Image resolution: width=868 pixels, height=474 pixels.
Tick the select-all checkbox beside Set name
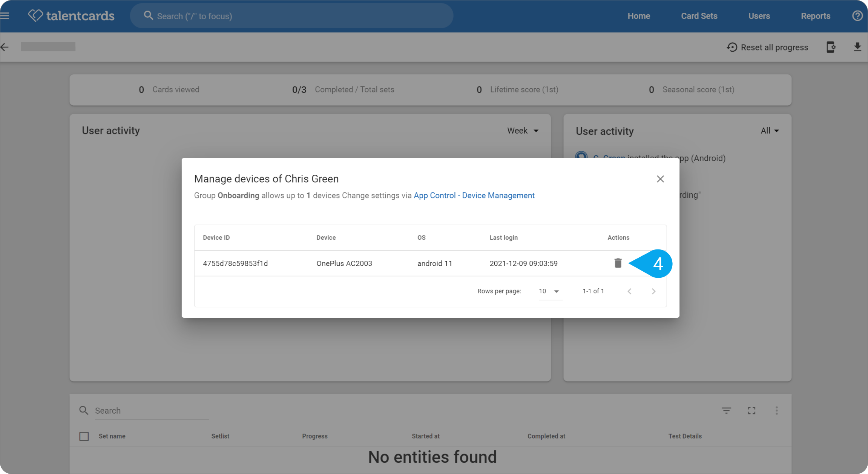[x=84, y=436]
